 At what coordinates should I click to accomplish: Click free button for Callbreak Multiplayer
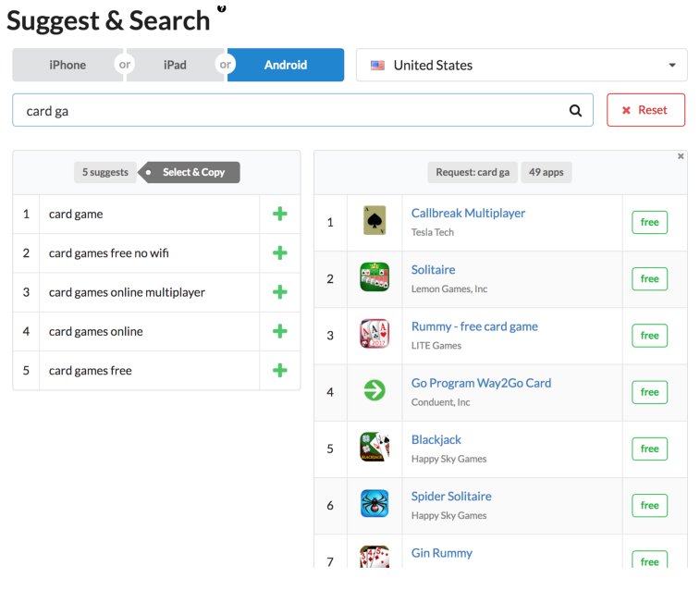coord(649,222)
